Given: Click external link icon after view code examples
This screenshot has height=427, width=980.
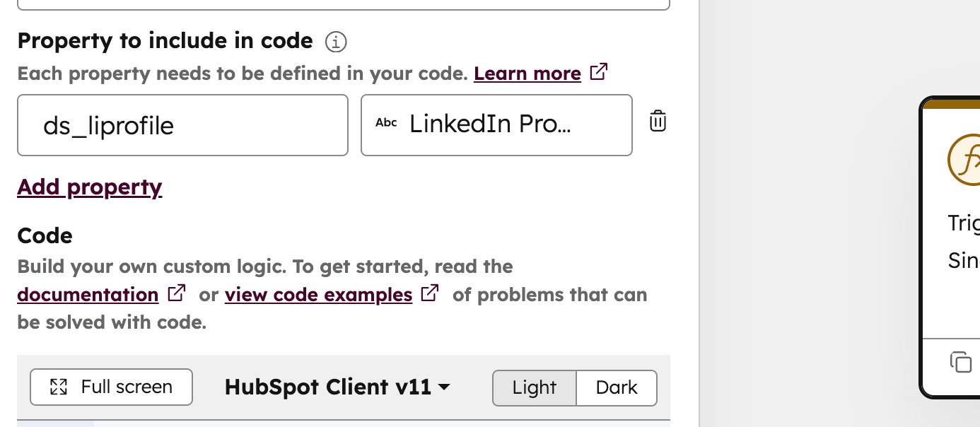Looking at the screenshot, I should [430, 293].
